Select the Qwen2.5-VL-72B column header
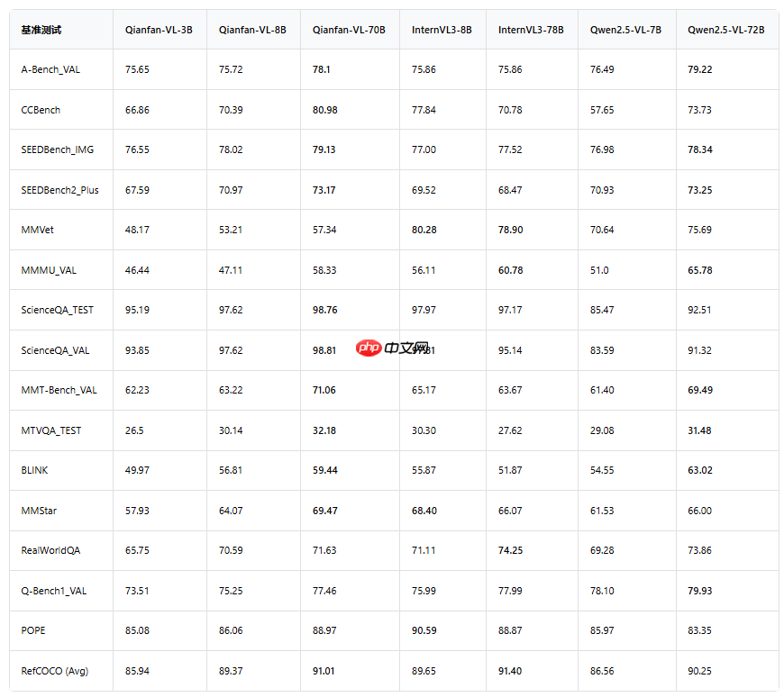This screenshot has width=784, height=697. (x=726, y=30)
